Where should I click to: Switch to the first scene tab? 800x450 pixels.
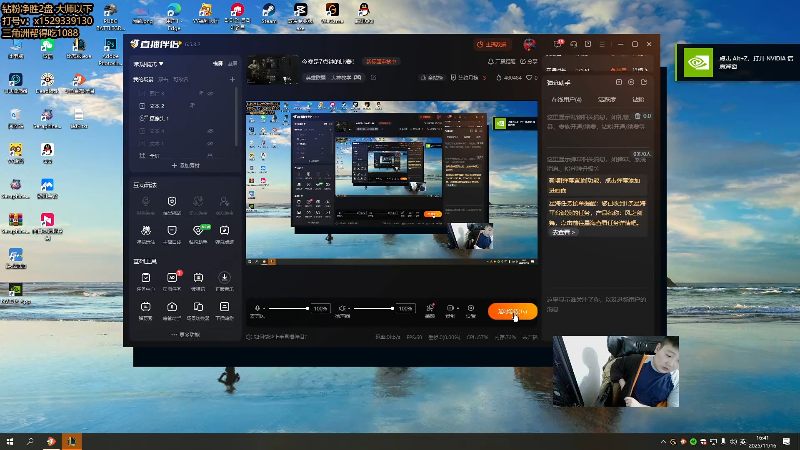click(143, 80)
